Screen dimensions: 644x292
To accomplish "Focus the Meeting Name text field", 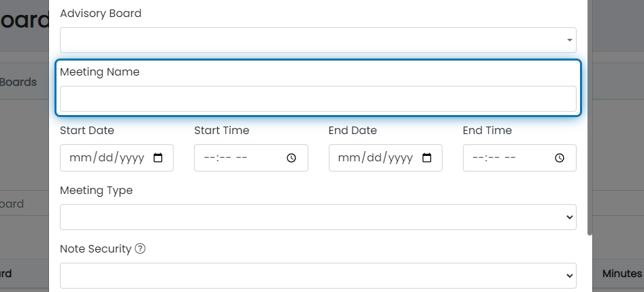I will [318, 99].
